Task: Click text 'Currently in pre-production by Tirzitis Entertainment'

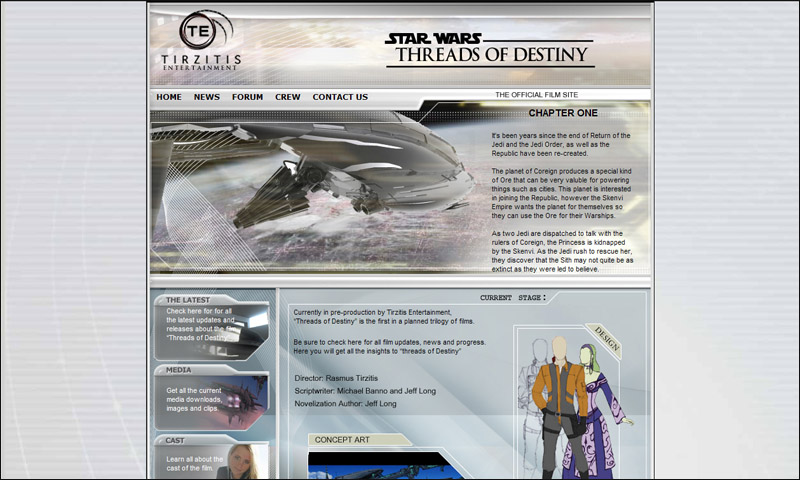Action: coord(372,312)
